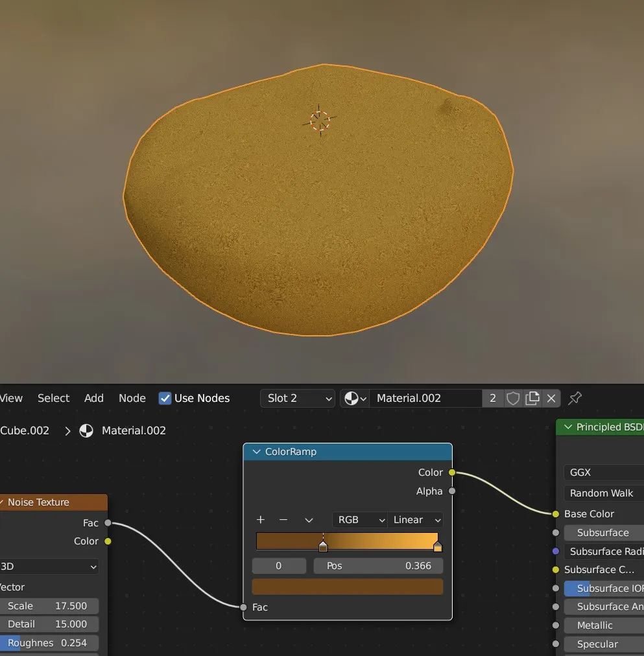Click the 3D cursor in viewport
The height and width of the screenshot is (656, 644).
coord(320,121)
